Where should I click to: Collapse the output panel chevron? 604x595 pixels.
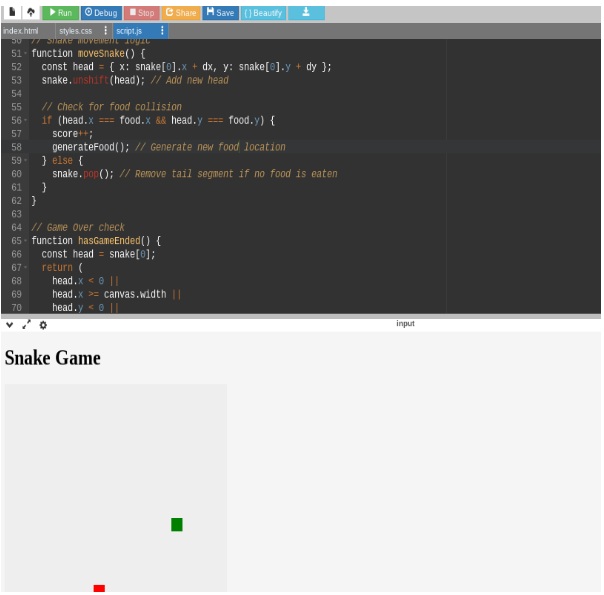[10, 325]
